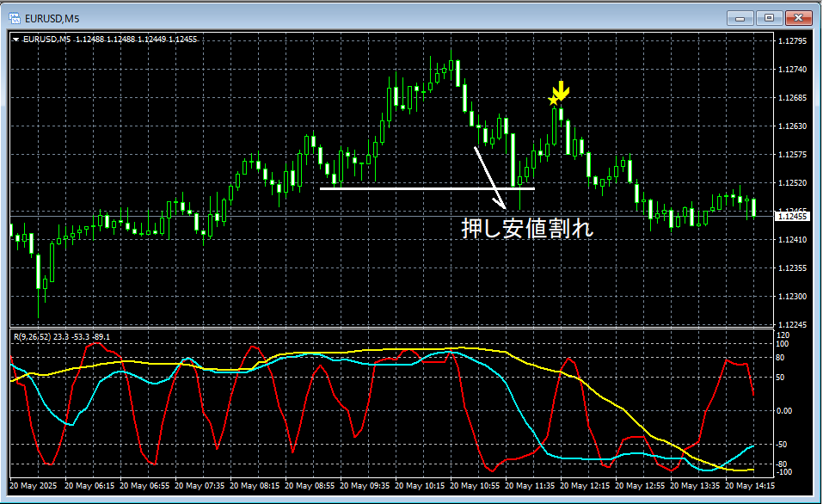Image resolution: width=823 pixels, height=504 pixels.
Task: Click the '20 May 08:55' time label
Action: 310,486
